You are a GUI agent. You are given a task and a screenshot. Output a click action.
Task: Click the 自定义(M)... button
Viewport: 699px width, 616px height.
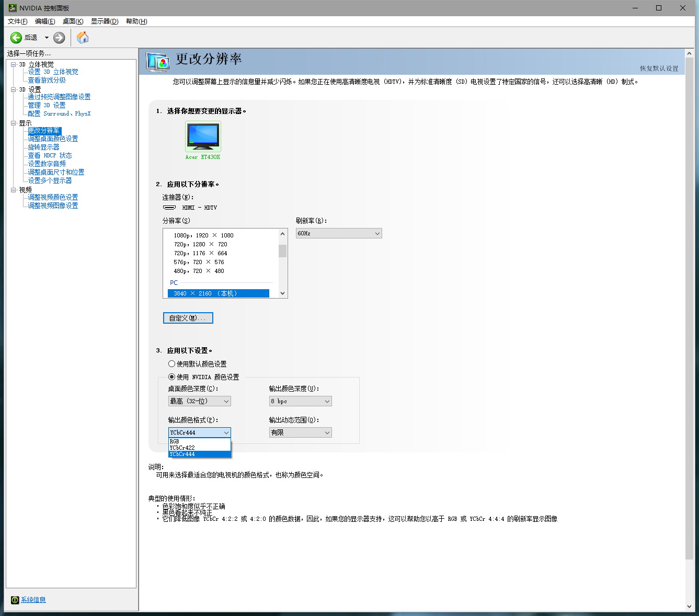tap(188, 318)
